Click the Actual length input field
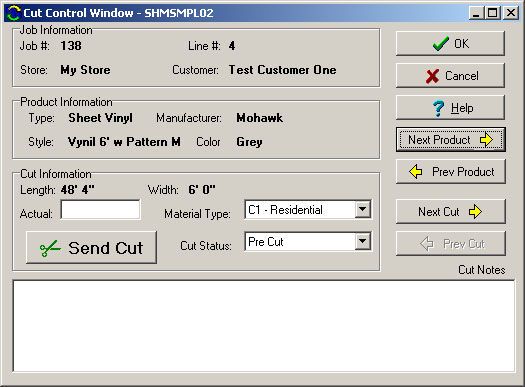Viewport: 525px width, 387px height. (x=100, y=210)
